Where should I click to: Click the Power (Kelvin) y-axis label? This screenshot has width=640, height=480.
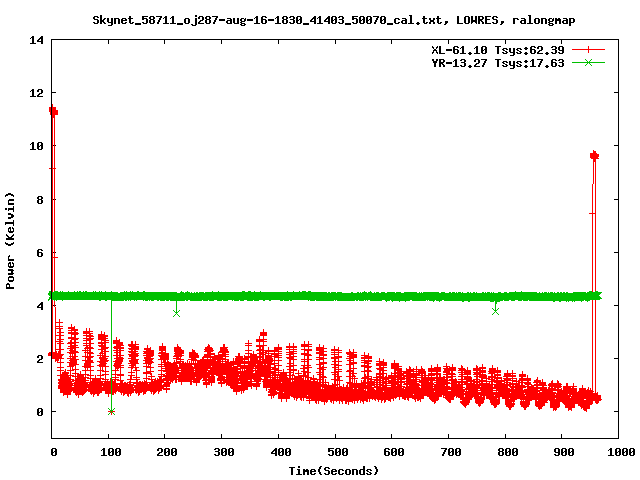[10, 241]
